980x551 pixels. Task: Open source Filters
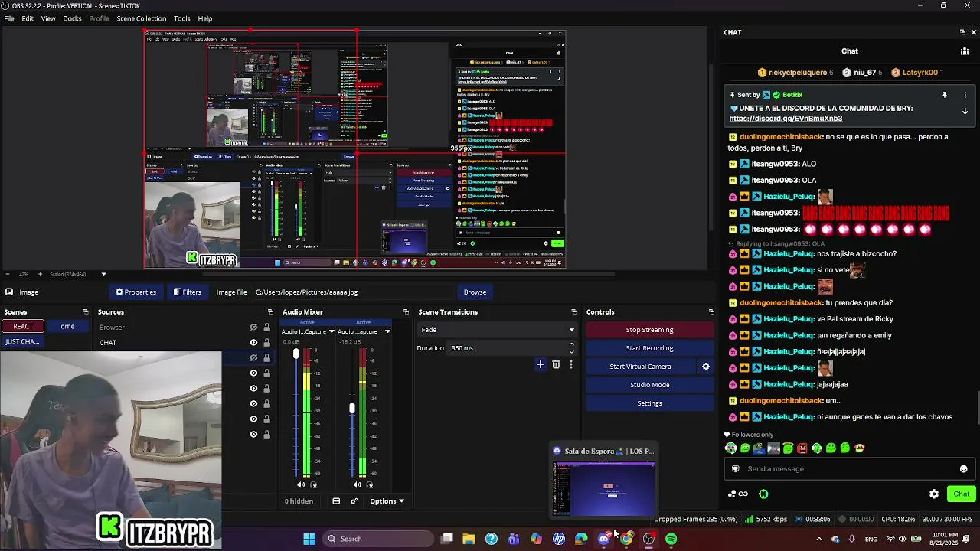187,292
